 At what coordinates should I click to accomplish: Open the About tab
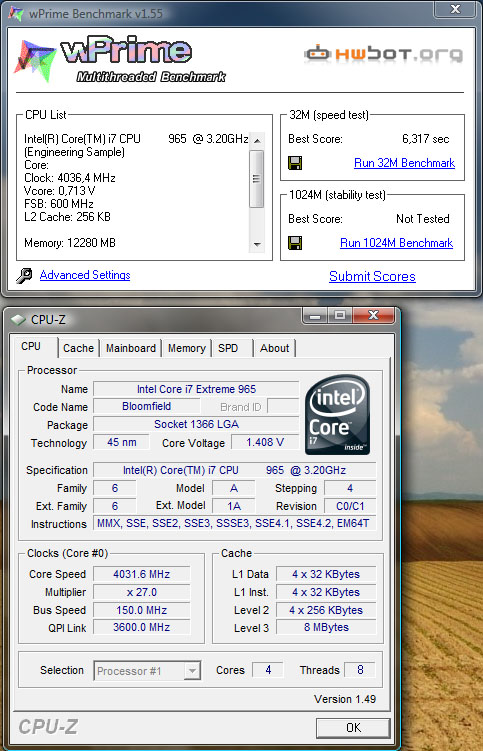coord(275,348)
